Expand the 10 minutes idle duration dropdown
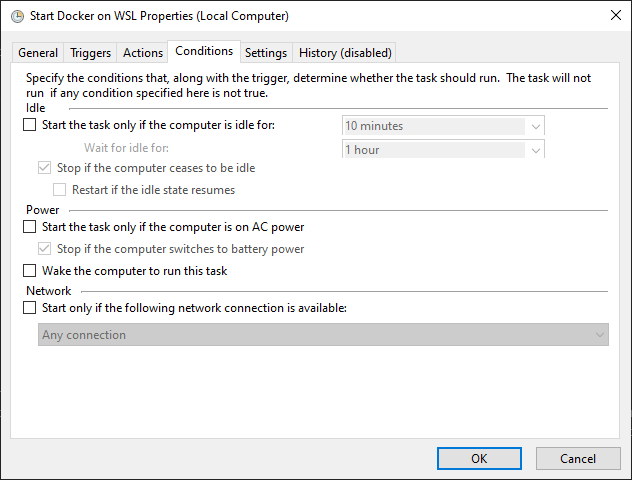This screenshot has width=632, height=480. pos(536,126)
